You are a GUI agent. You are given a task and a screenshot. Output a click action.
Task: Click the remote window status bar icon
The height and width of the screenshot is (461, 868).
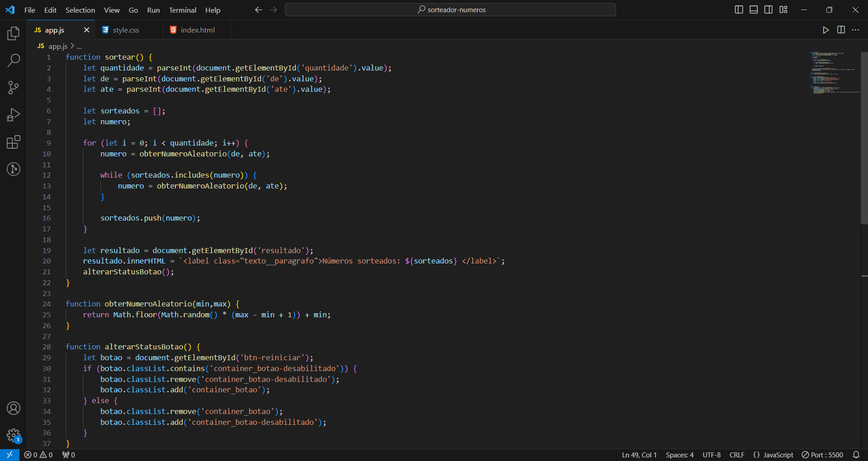tap(9, 455)
